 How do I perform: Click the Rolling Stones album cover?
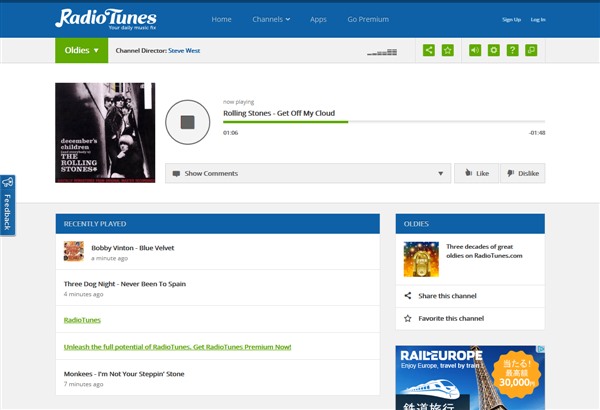pyautogui.click(x=105, y=132)
